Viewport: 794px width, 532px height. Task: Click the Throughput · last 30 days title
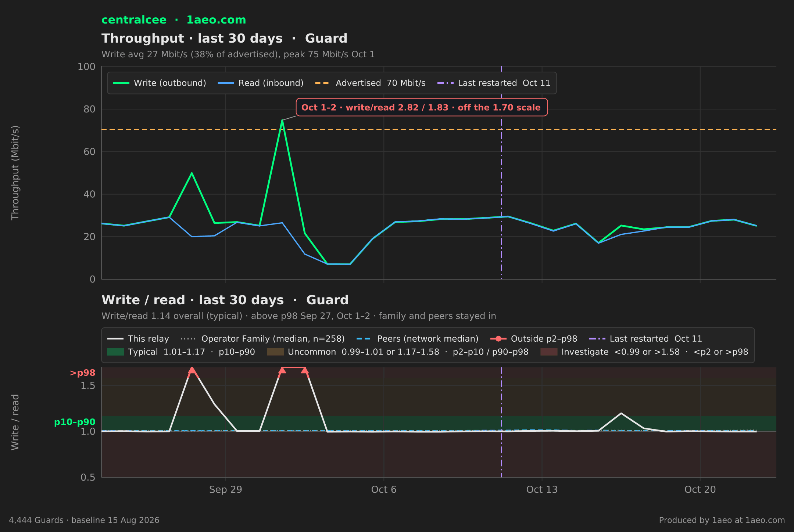pyautogui.click(x=224, y=39)
